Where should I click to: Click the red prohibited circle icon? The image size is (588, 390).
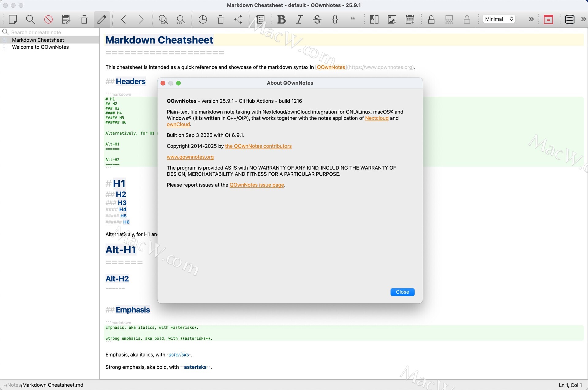point(48,19)
